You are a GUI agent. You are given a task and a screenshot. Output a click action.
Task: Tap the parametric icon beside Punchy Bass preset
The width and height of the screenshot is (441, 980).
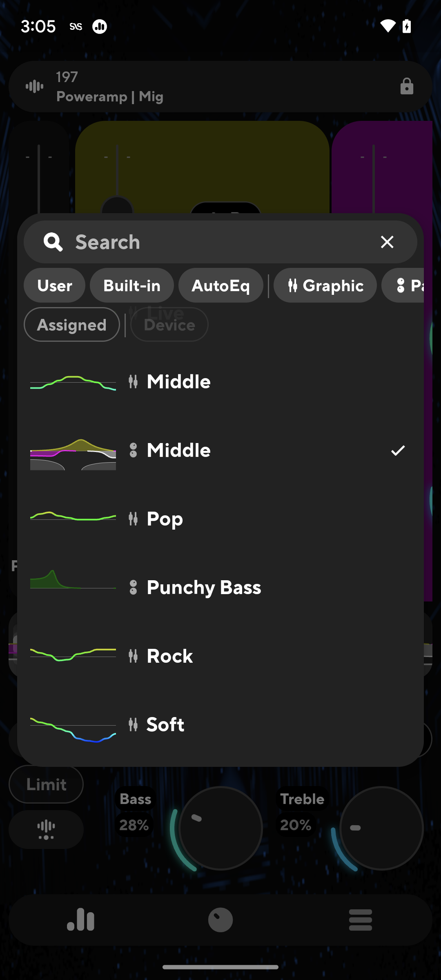pos(133,587)
